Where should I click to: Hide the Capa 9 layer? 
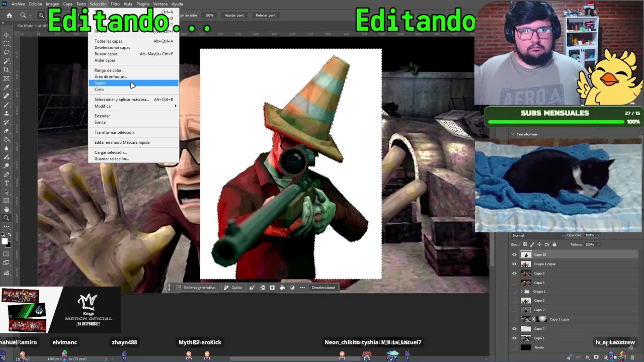coord(514,274)
